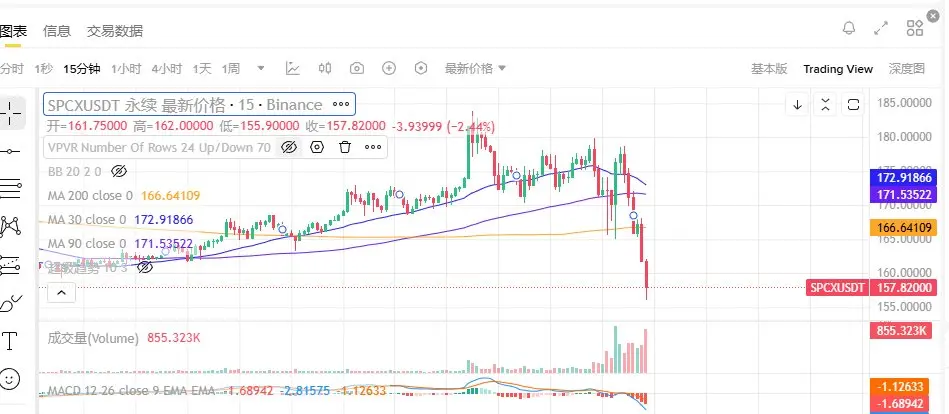Open the emoji sticker tool
Viewport: 949px width, 414px height.
[10, 379]
